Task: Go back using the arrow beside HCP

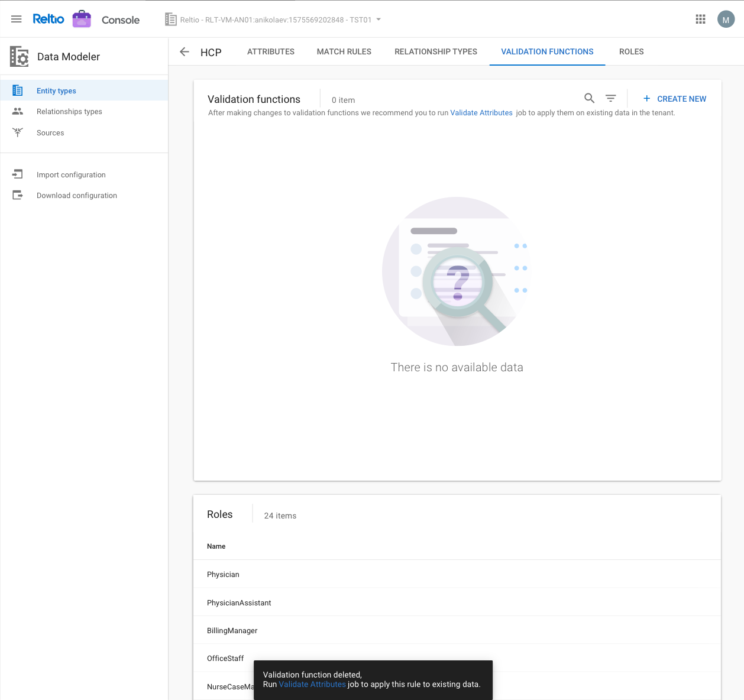Action: coord(185,52)
